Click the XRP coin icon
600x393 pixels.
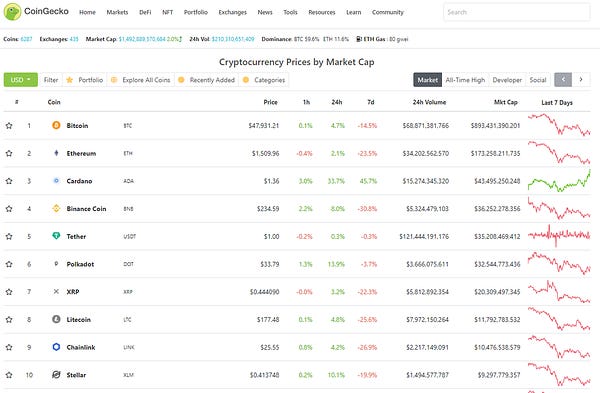click(x=56, y=292)
